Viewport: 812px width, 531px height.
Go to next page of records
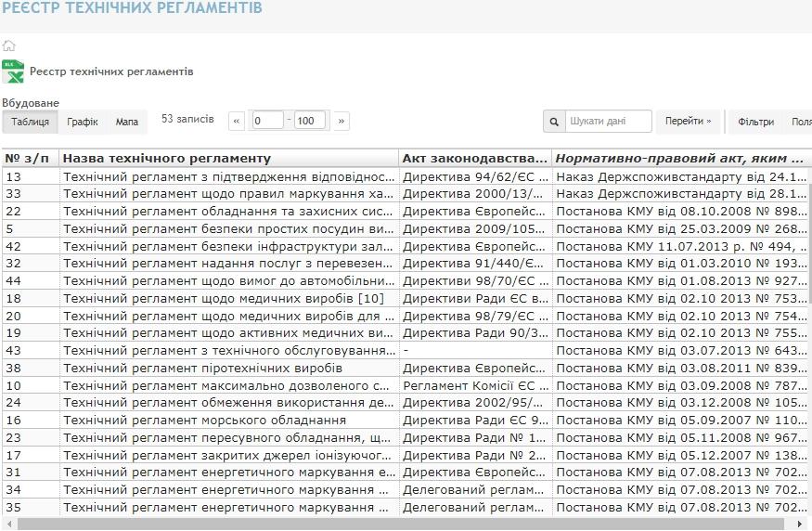click(x=342, y=121)
